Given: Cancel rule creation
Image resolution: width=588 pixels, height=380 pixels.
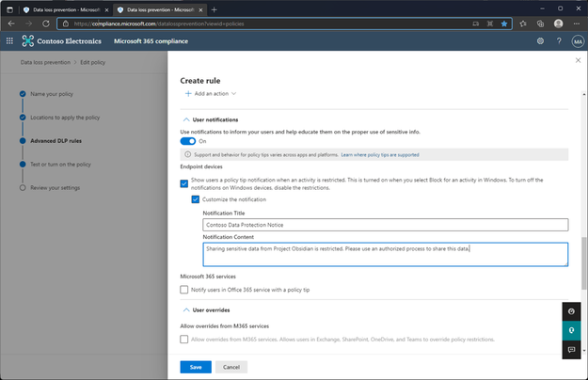Looking at the screenshot, I should coord(231,367).
